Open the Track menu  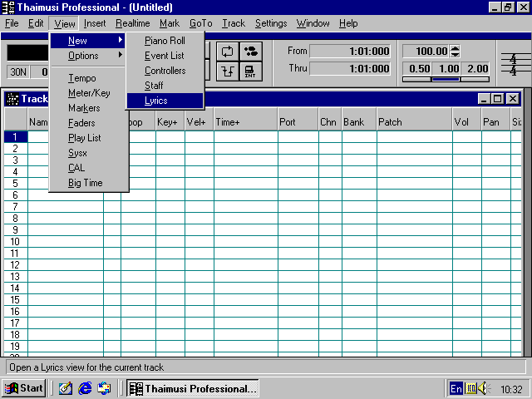point(234,23)
